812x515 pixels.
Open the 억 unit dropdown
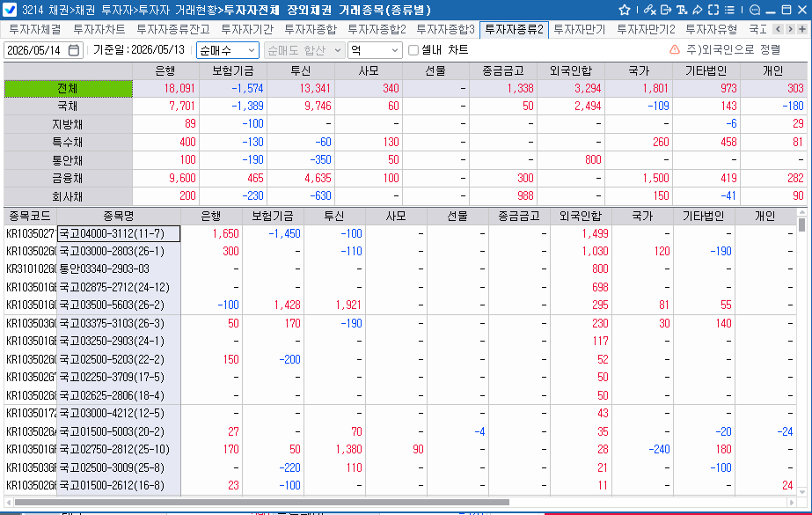[375, 50]
